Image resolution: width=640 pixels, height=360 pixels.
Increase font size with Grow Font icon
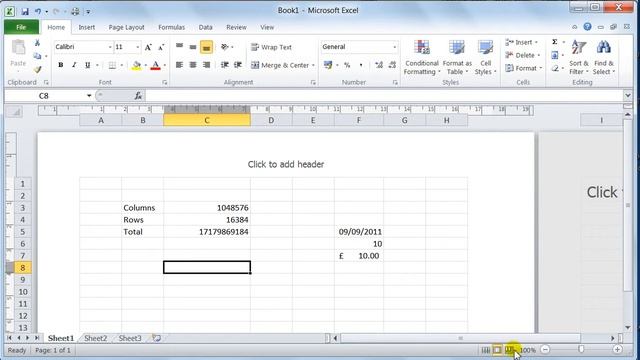[x=148, y=47]
